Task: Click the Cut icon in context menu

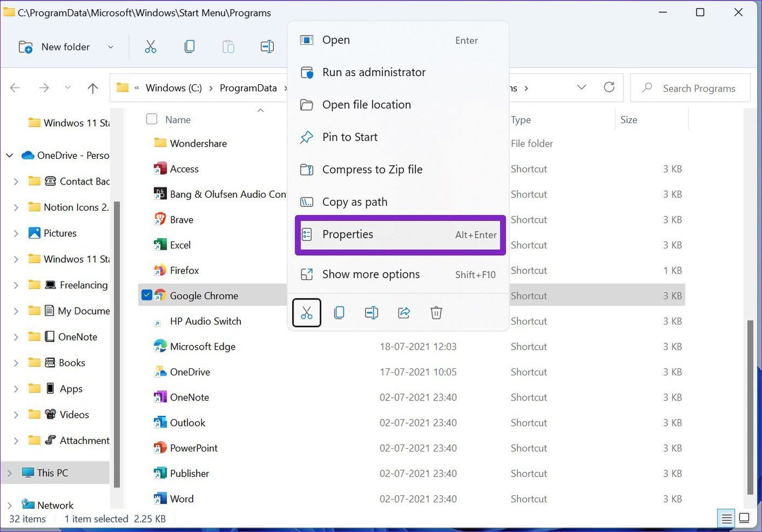Action: coord(307,313)
